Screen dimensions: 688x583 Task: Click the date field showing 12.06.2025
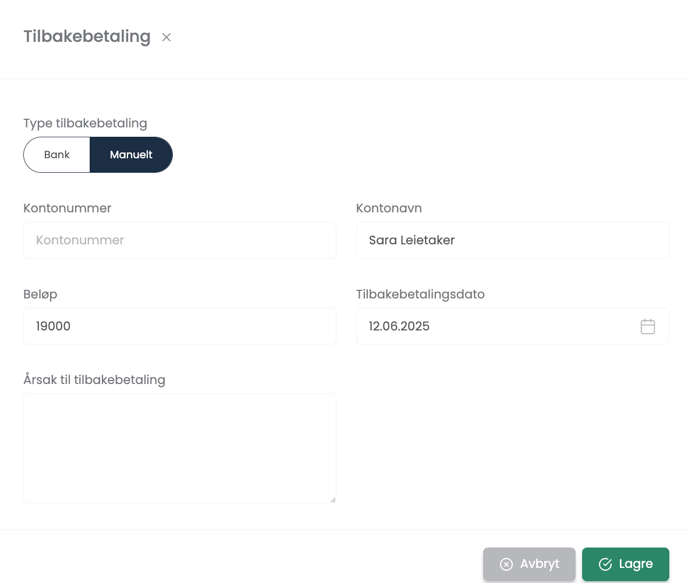pos(512,326)
